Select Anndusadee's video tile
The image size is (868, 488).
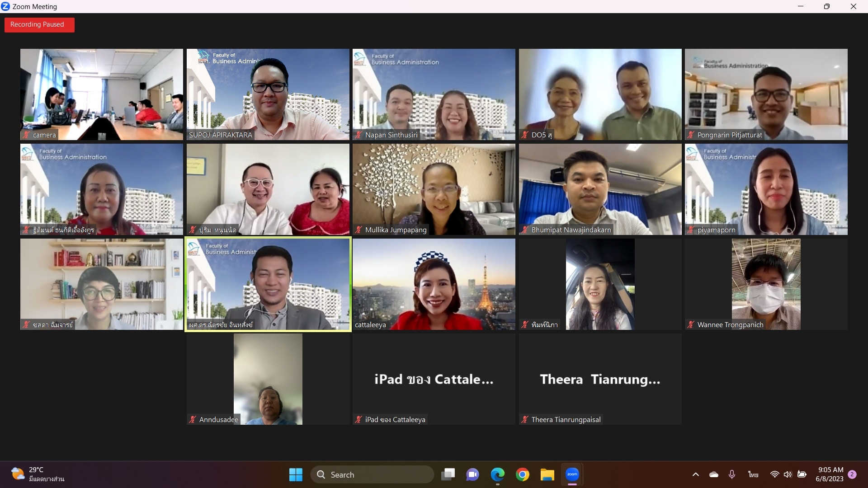[x=268, y=379]
